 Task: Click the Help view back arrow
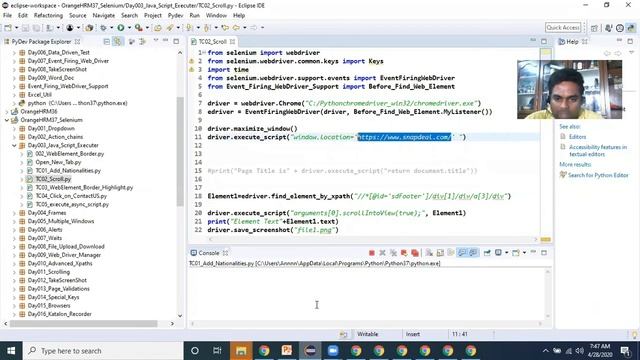(x=607, y=53)
